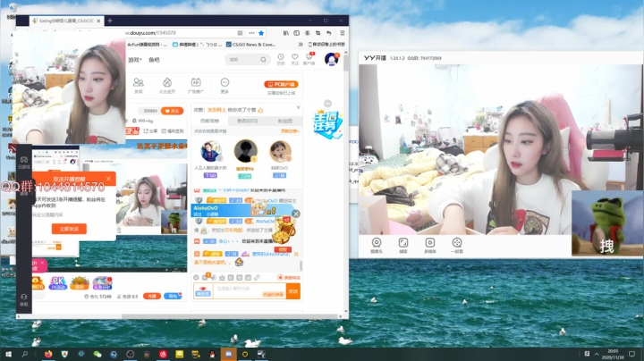Toggle the Firefox sidebar icon
Screen dimensions: 644x361
(297, 33)
